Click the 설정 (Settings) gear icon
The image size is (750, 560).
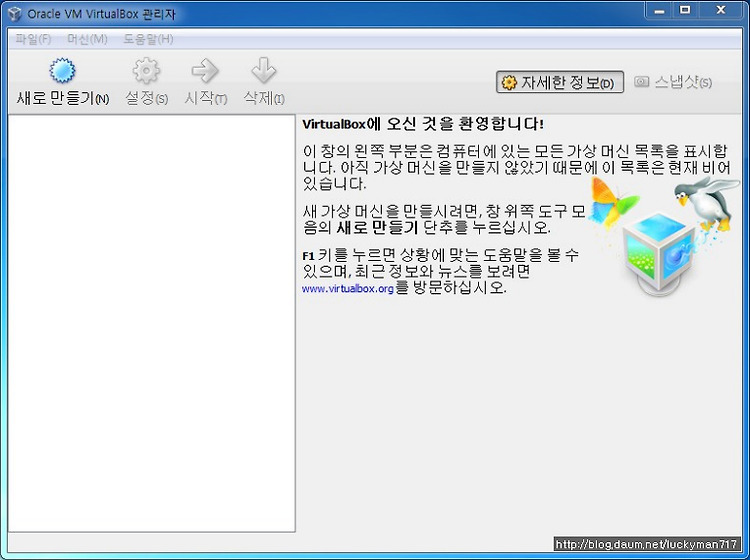[x=146, y=71]
